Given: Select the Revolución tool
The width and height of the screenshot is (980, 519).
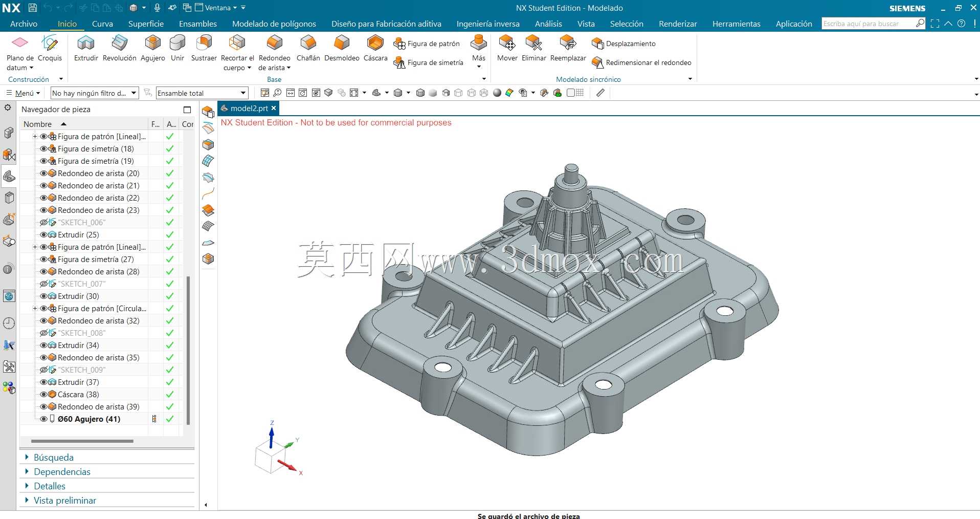Looking at the screenshot, I should 119,49.
